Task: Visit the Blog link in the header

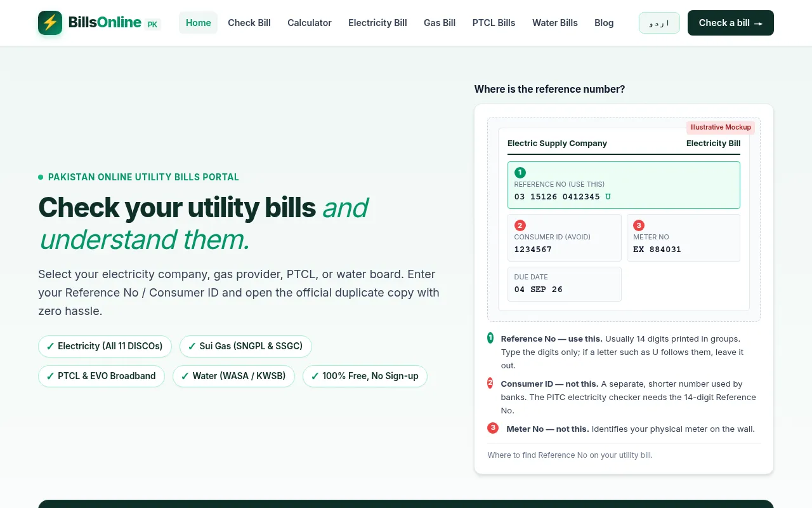Action: [604, 23]
